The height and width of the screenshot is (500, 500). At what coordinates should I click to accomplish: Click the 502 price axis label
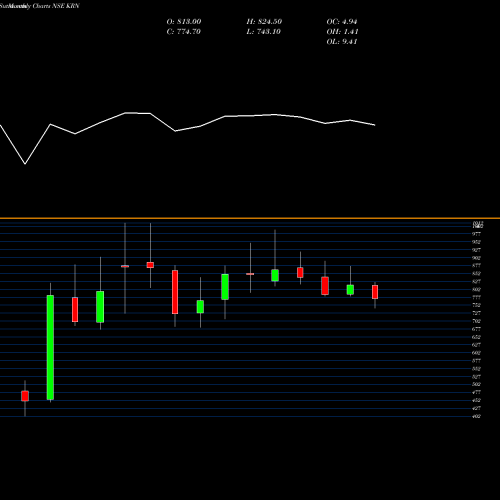[476, 384]
